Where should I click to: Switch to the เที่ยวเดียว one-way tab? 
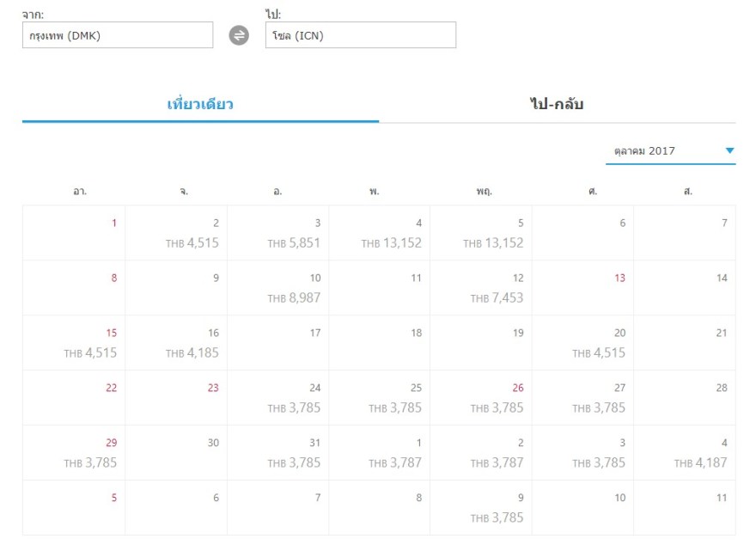tap(200, 105)
